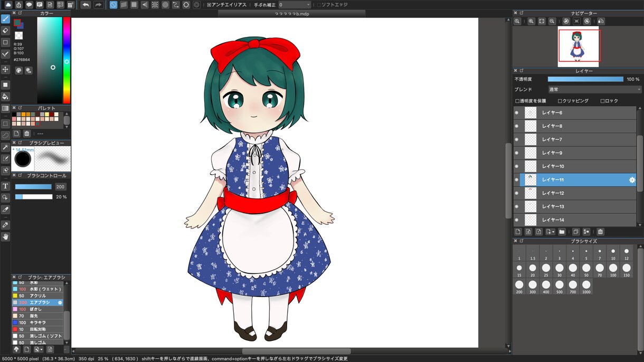Flip view icon in navigator
The width and height of the screenshot is (644, 362).
tap(601, 21)
